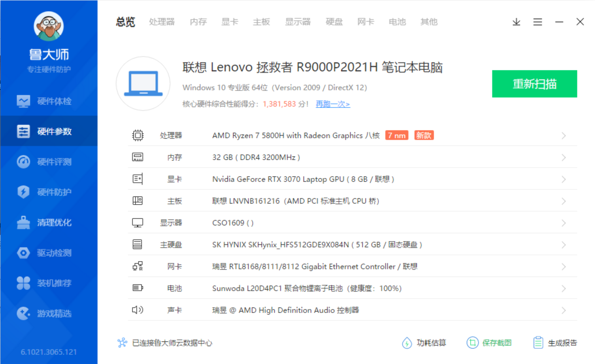Click the 主板 motherboard icon
595x364 pixels.
coord(138,201)
